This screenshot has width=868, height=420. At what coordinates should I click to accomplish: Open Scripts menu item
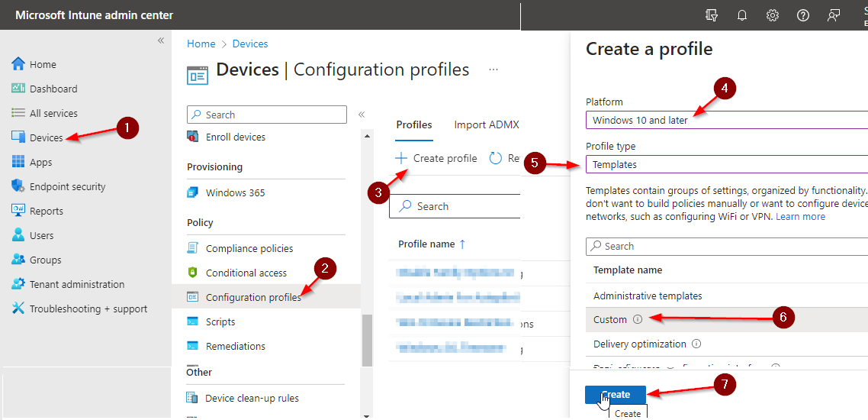(x=211, y=321)
